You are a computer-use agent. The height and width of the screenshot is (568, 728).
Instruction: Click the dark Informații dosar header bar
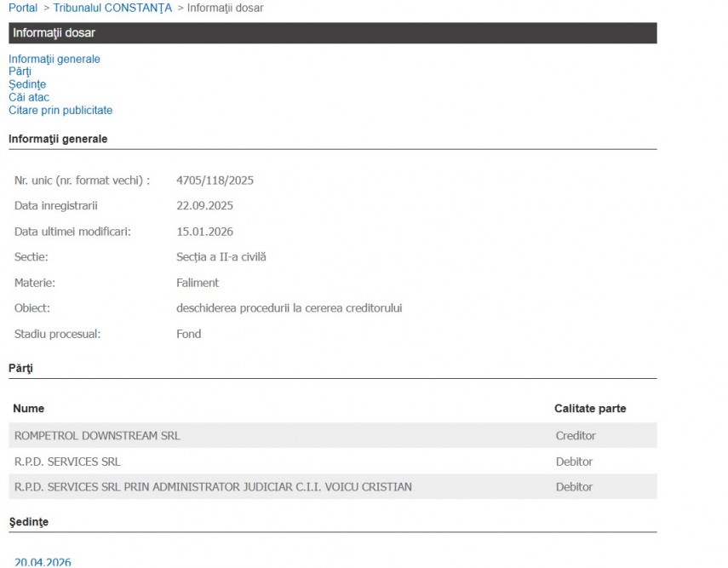tap(332, 33)
